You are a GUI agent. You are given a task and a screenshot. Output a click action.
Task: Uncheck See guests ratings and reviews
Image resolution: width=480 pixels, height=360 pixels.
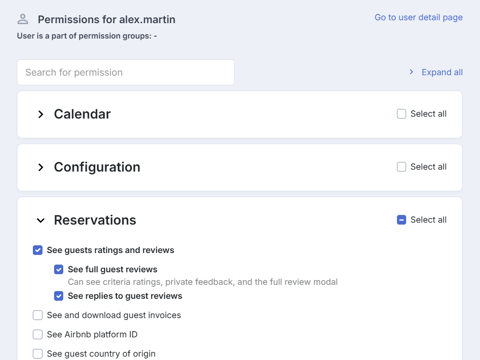click(x=38, y=250)
